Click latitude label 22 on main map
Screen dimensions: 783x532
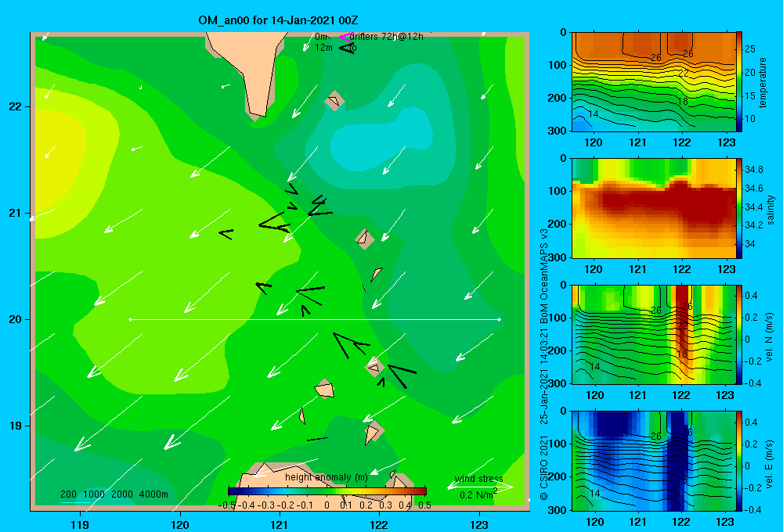pyautogui.click(x=15, y=107)
